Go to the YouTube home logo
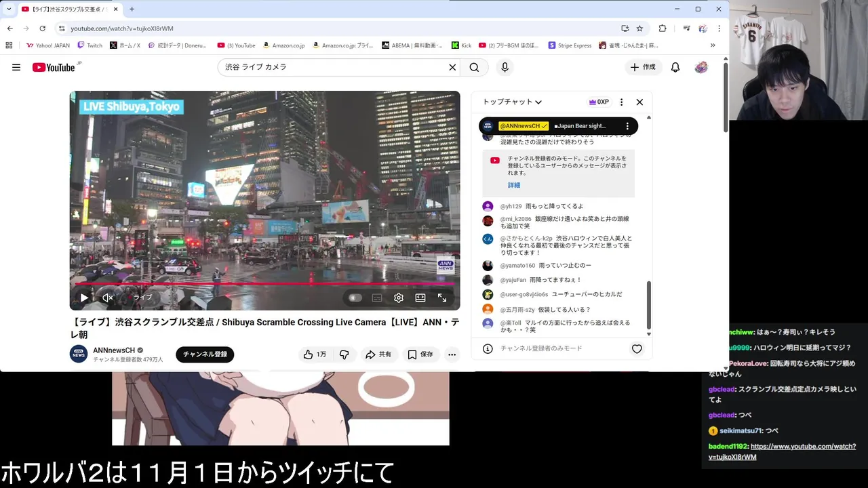 point(54,67)
